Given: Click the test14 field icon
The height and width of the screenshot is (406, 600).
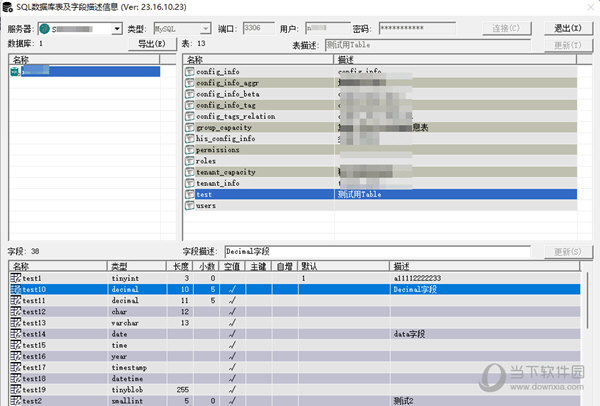Looking at the screenshot, I should (15, 333).
